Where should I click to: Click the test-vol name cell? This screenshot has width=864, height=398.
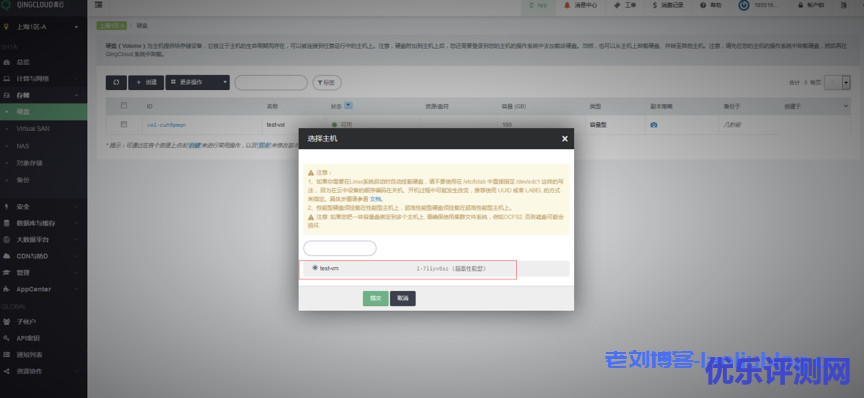click(x=276, y=125)
